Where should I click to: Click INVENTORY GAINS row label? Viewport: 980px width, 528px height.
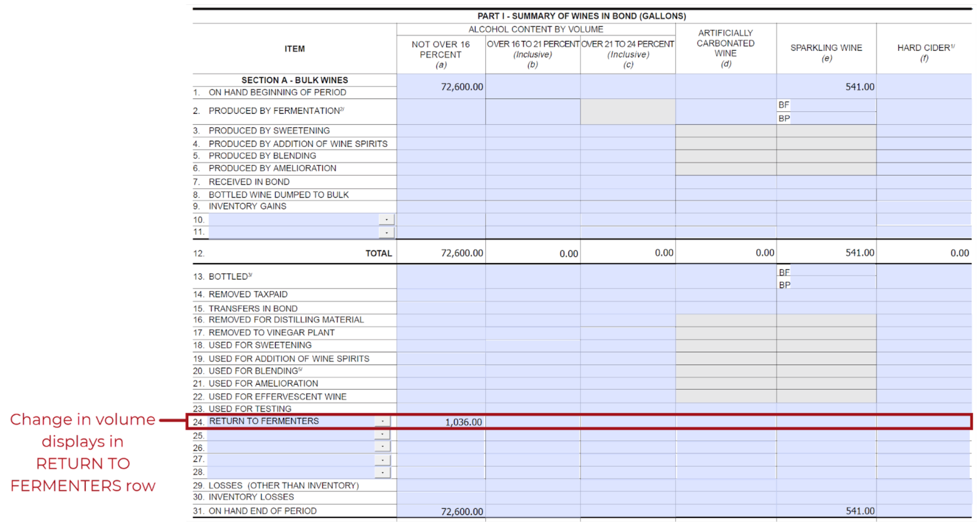click(248, 206)
